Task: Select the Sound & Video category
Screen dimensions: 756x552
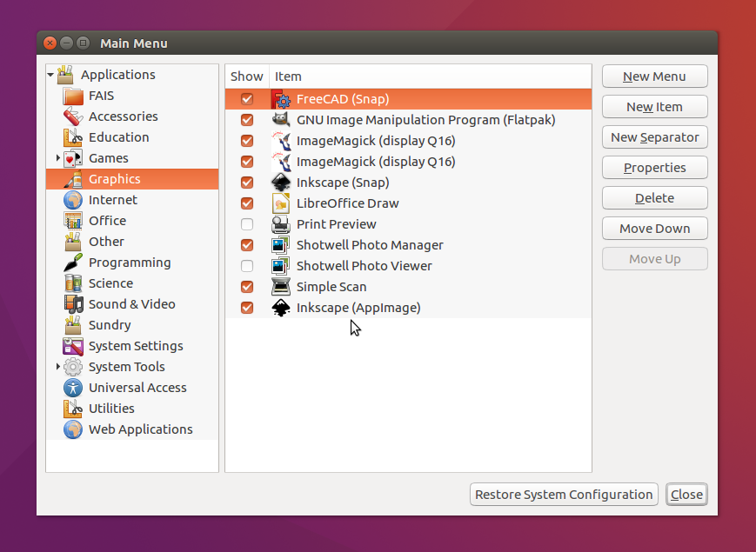Action: (x=132, y=304)
